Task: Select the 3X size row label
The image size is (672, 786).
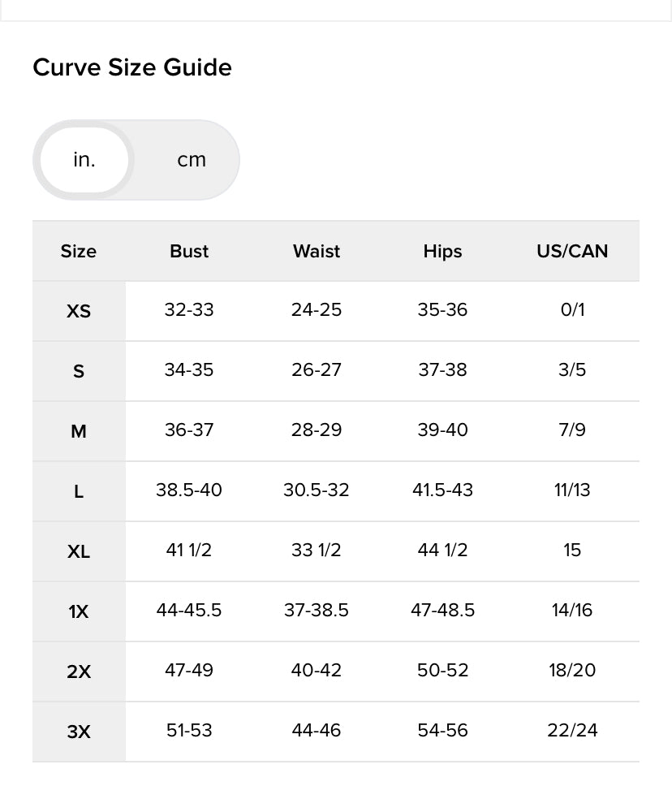Action: pyautogui.click(x=79, y=732)
